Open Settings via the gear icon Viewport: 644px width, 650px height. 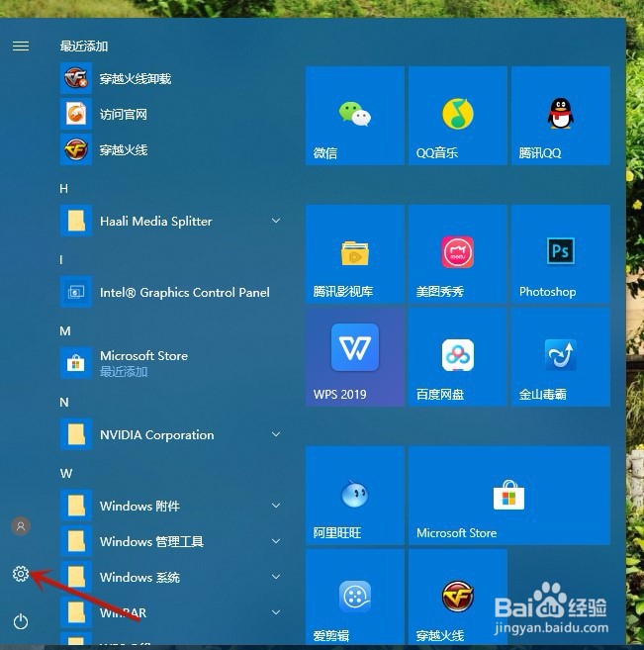pyautogui.click(x=21, y=574)
